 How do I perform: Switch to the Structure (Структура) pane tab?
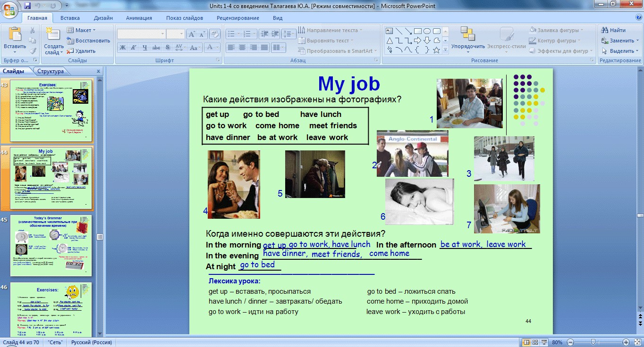pyautogui.click(x=51, y=72)
